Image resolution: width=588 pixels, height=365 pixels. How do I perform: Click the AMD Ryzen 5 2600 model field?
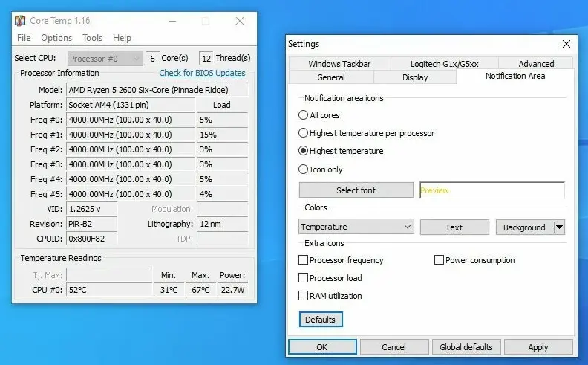(157, 90)
